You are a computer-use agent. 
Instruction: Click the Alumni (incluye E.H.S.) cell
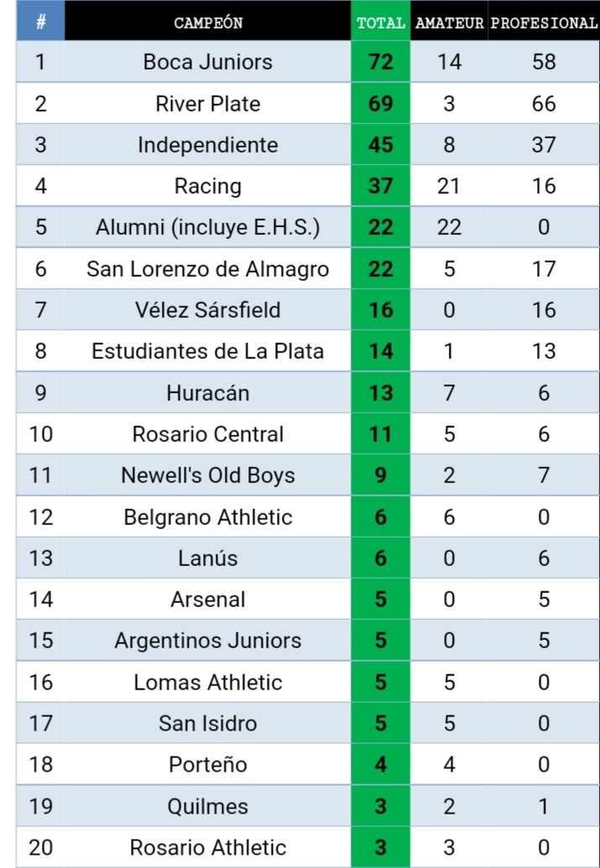pos(208,227)
